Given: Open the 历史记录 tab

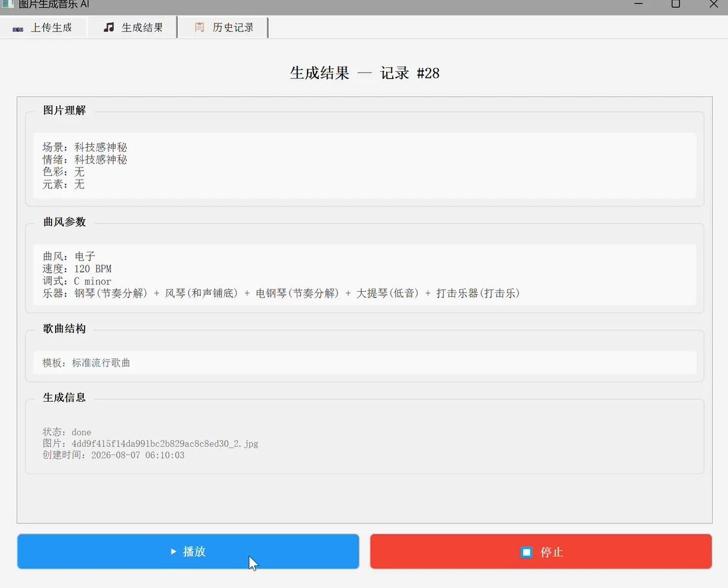Looking at the screenshot, I should coord(223,27).
